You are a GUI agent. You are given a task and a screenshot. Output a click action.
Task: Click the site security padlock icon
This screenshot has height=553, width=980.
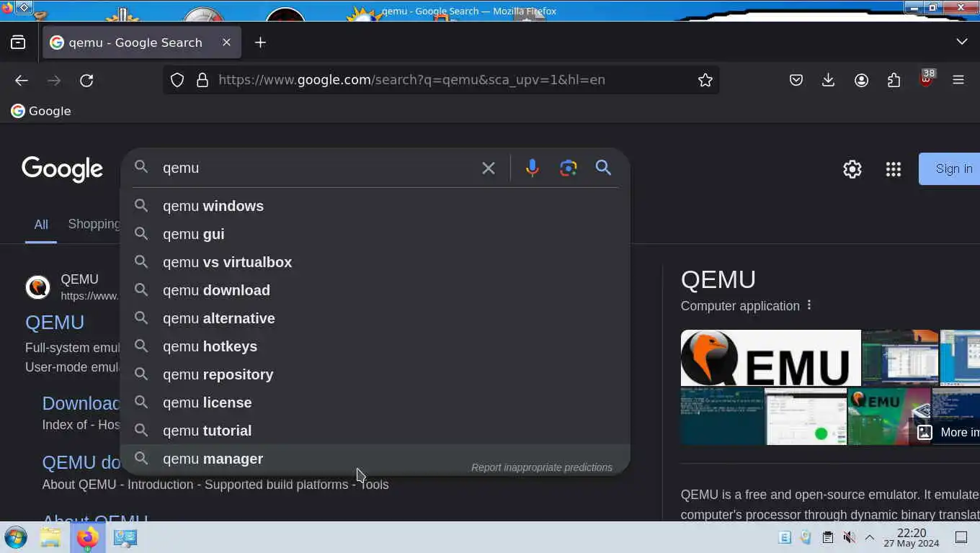[x=202, y=80]
